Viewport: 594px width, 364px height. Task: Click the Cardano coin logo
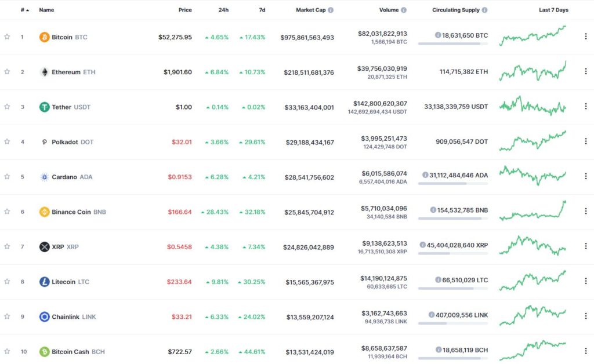point(44,177)
